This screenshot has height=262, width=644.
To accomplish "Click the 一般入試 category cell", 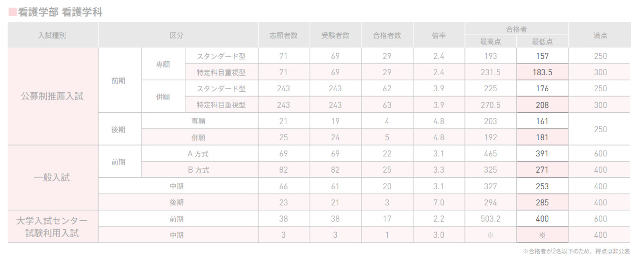I will [x=52, y=178].
